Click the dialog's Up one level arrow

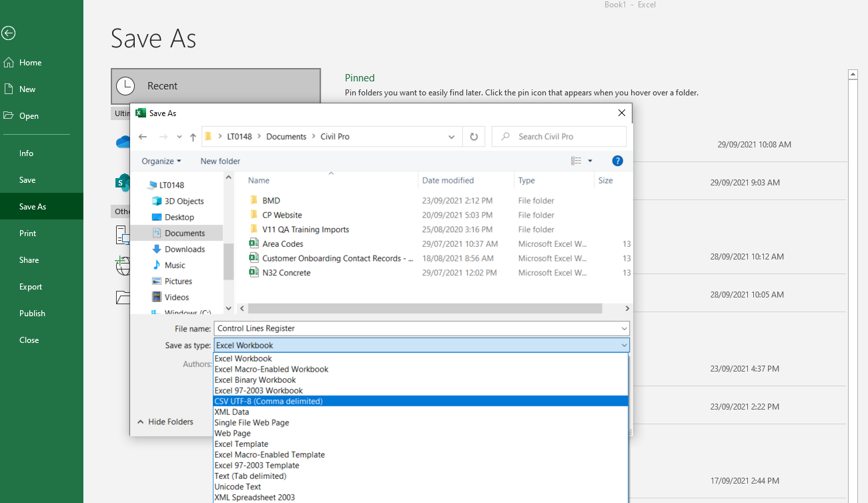193,137
